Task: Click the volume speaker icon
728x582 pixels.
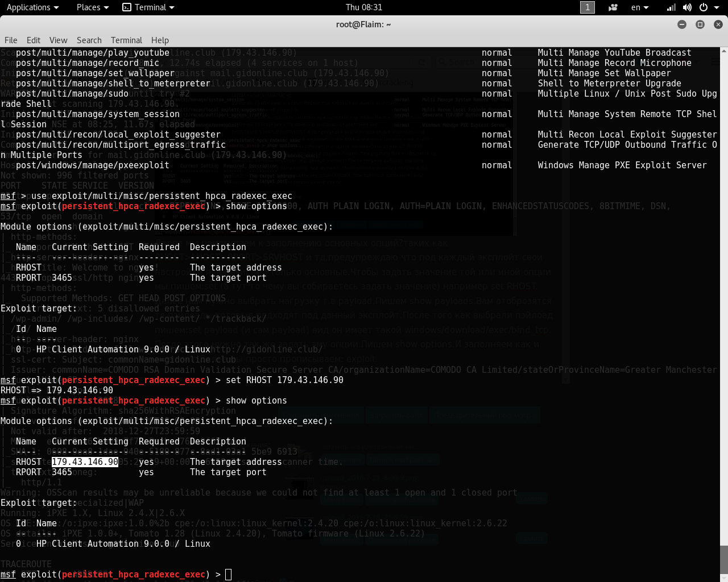Action: [687, 7]
